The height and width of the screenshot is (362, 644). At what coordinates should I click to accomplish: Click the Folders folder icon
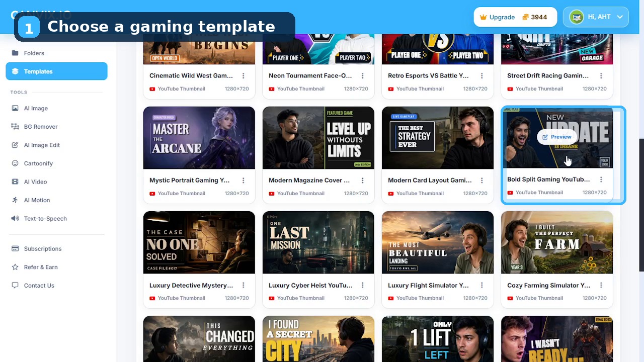15,53
